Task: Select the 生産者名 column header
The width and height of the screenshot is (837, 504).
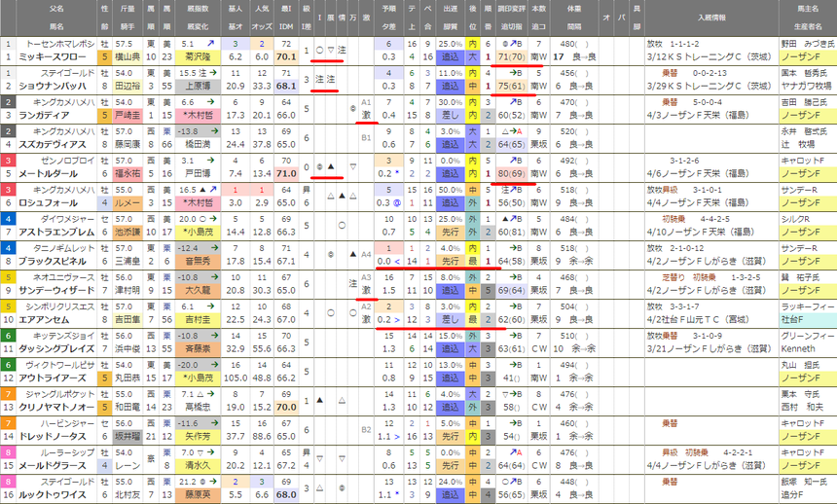Action: pyautogui.click(x=808, y=26)
